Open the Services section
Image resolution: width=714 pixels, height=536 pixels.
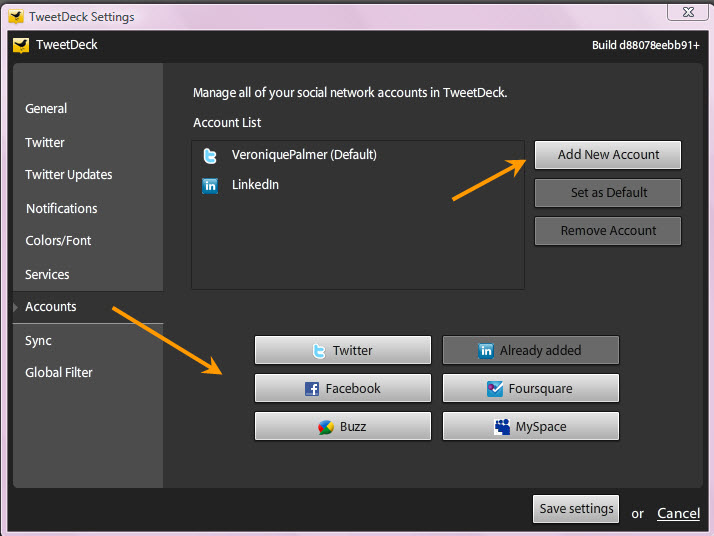pos(48,274)
